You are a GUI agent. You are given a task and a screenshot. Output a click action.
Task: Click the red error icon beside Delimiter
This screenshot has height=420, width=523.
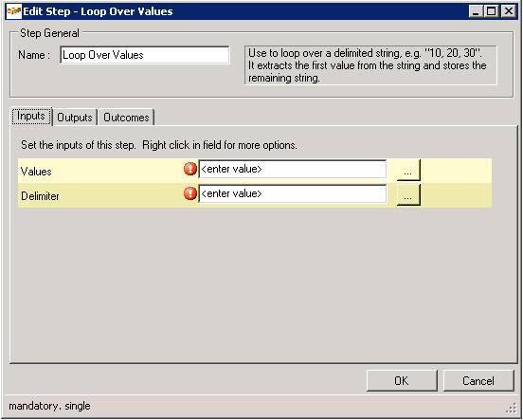(x=190, y=193)
